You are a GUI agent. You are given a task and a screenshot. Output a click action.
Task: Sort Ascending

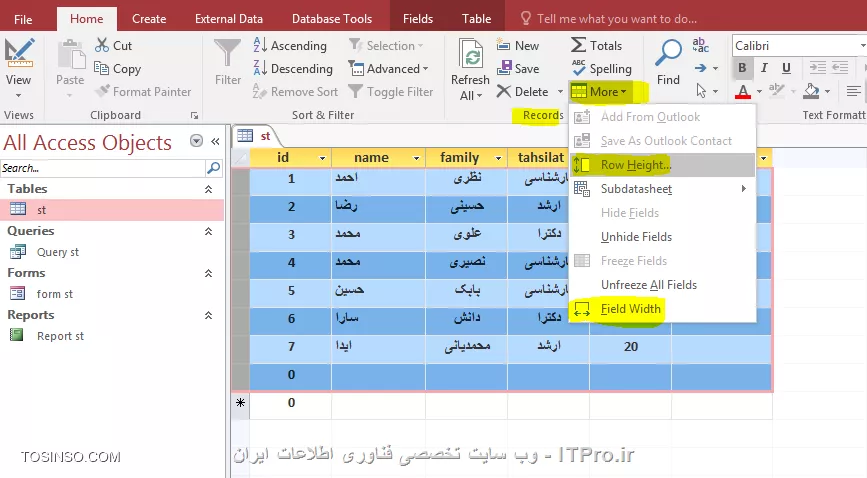290,45
